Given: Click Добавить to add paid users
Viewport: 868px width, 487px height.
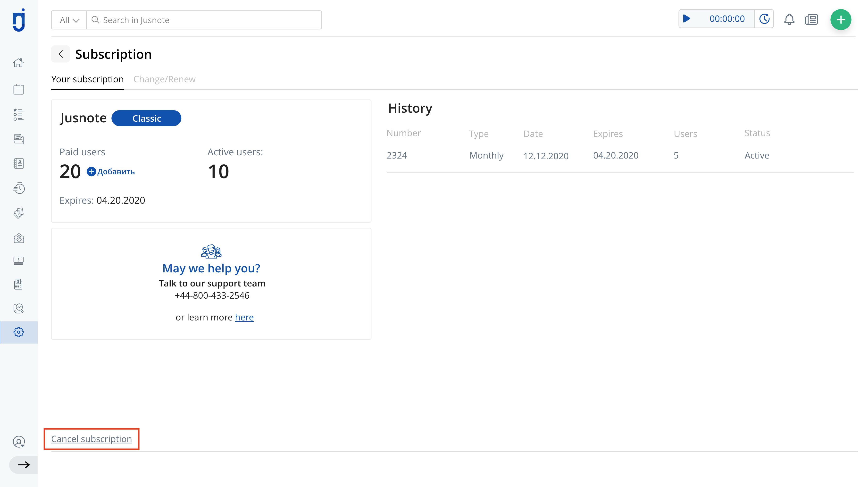Looking at the screenshot, I should (x=111, y=172).
